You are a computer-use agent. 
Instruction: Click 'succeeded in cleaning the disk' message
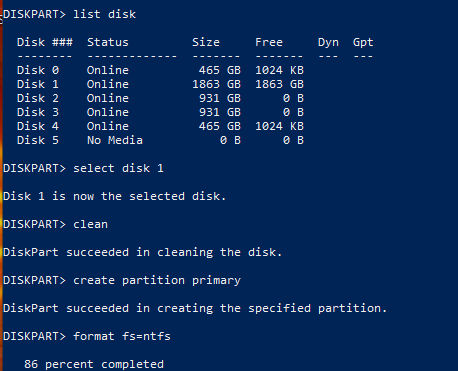point(174,252)
